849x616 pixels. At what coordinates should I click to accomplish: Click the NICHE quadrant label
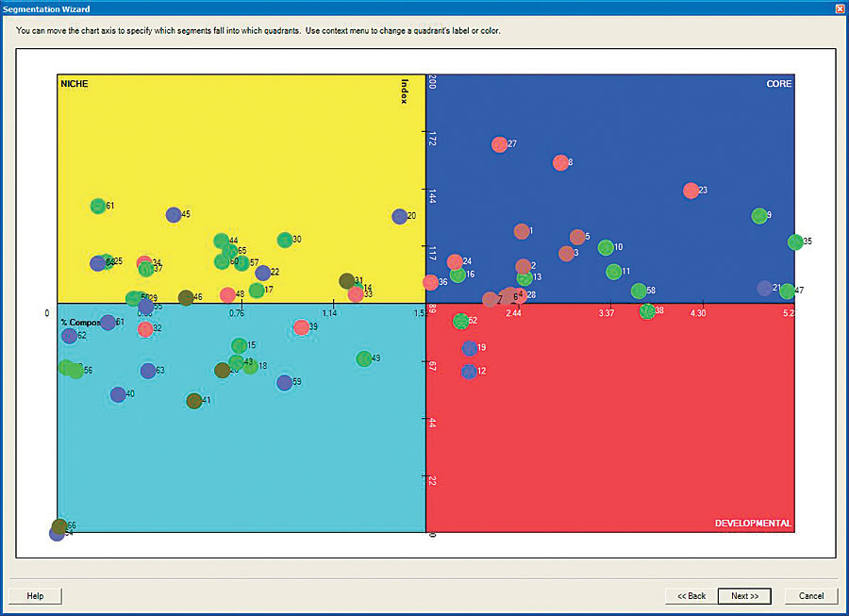pos(75,84)
